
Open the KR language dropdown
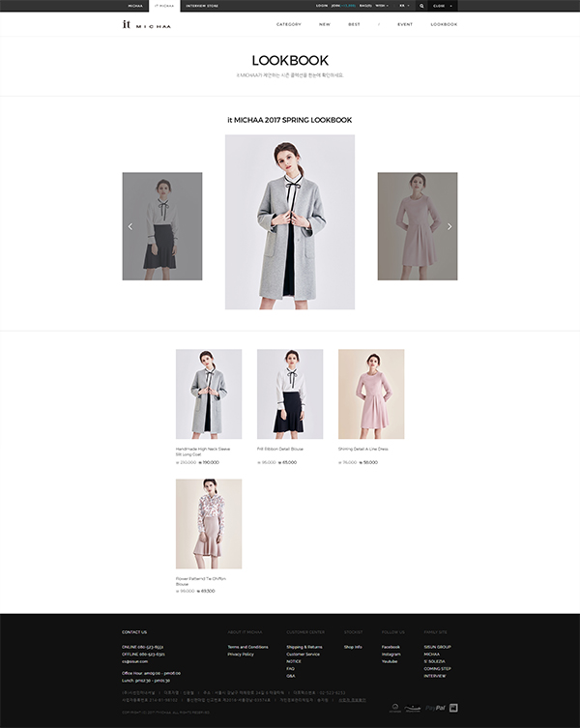point(404,6)
